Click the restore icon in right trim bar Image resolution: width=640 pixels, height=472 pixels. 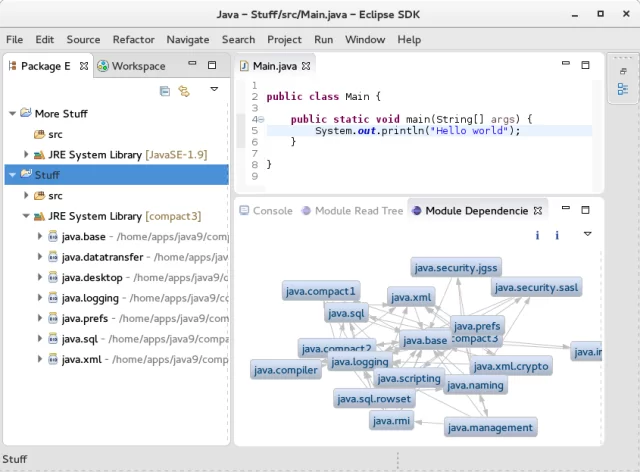[623, 71]
